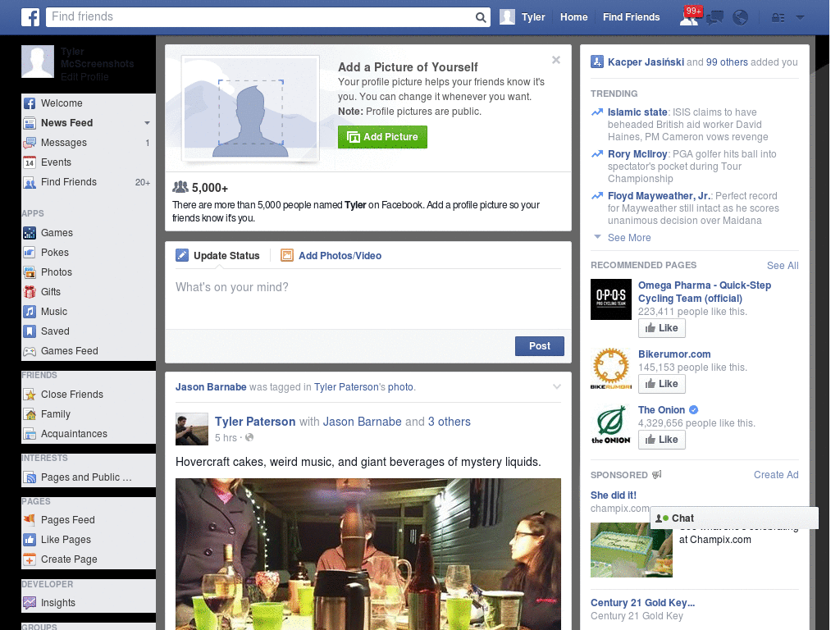The width and height of the screenshot is (840, 630).
Task: Open the dinner party photo
Action: [x=368, y=554]
